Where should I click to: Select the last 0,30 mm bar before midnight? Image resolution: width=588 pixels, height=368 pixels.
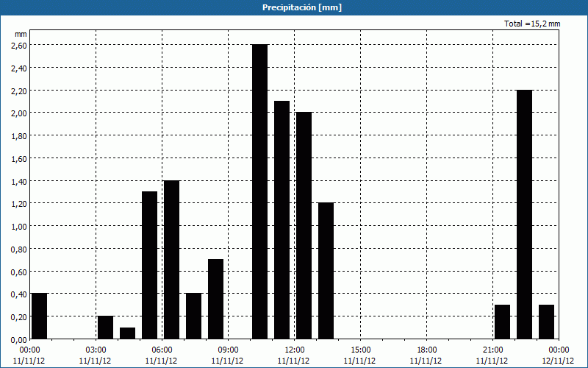coord(546,322)
